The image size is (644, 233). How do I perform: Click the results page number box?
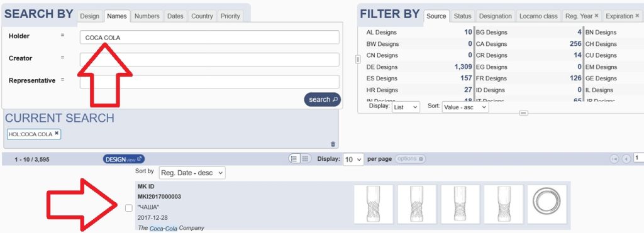[638, 158]
